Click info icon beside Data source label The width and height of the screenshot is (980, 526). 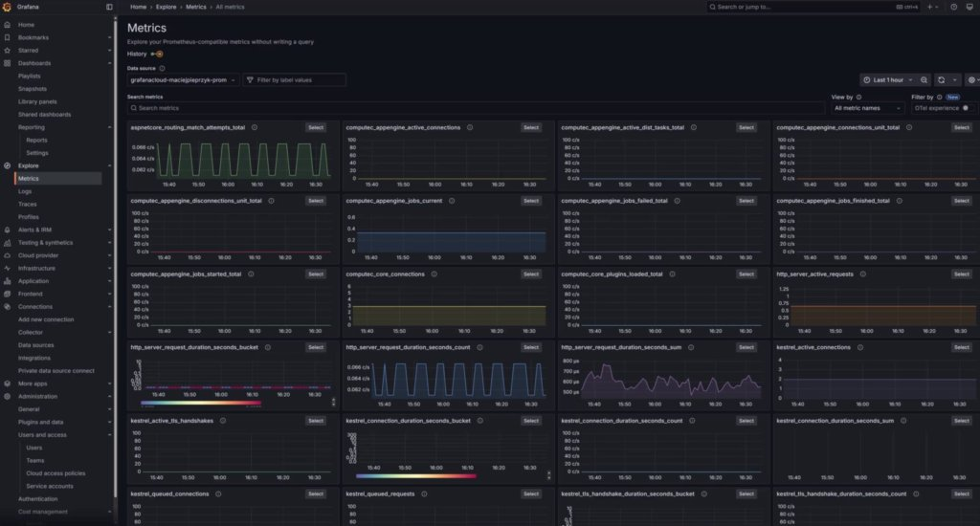point(162,68)
